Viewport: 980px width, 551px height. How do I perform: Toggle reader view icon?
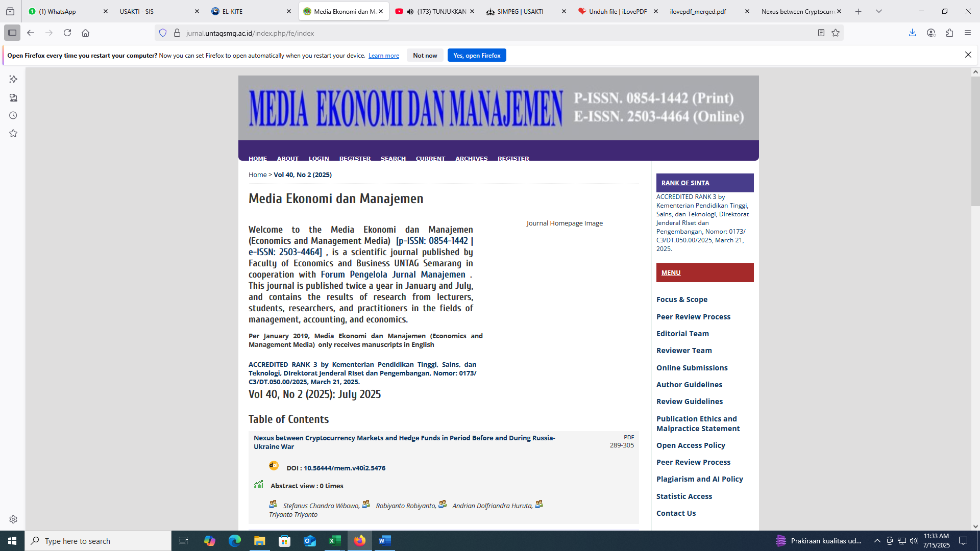pyautogui.click(x=821, y=33)
